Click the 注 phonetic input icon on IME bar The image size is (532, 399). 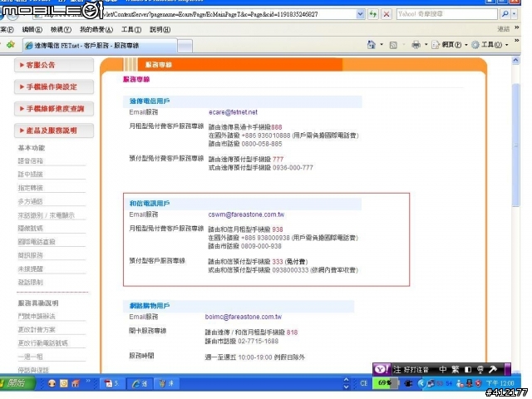click(397, 369)
